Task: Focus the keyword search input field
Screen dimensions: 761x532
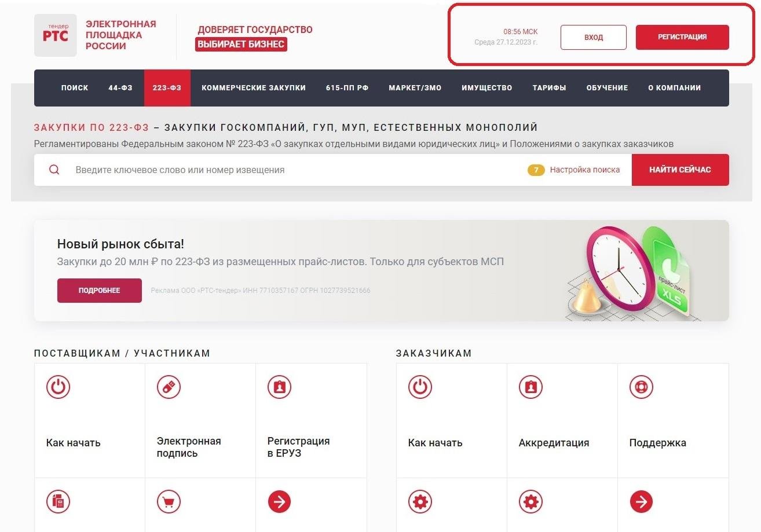Action: tap(290, 170)
